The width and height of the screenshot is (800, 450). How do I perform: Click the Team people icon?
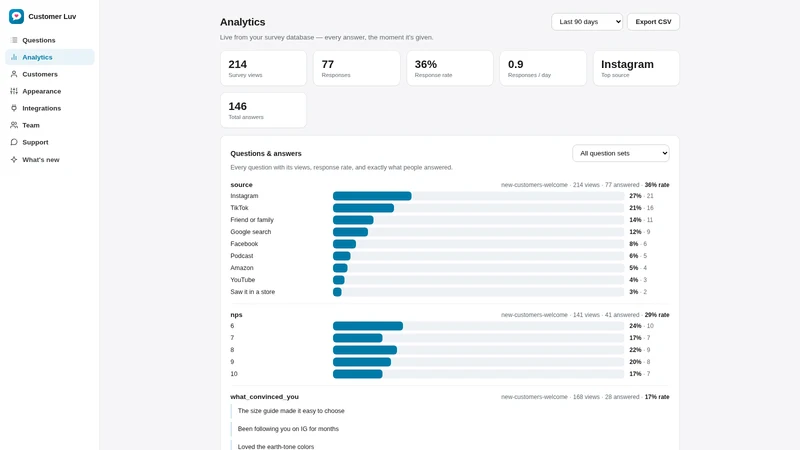coord(14,125)
